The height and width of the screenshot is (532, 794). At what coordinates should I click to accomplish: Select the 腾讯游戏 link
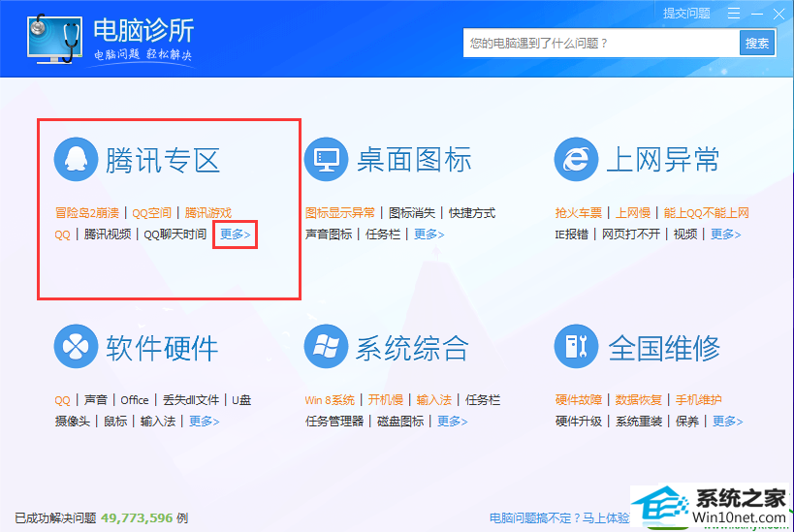coord(208,213)
